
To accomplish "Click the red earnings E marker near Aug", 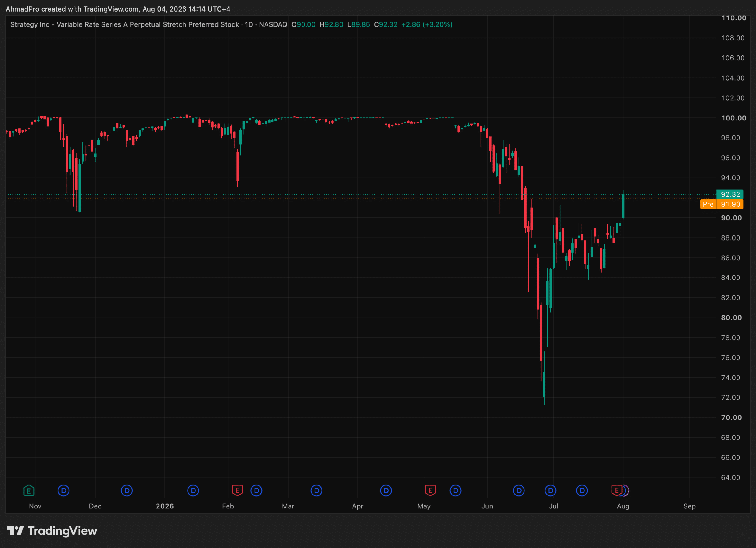I will pyautogui.click(x=617, y=490).
